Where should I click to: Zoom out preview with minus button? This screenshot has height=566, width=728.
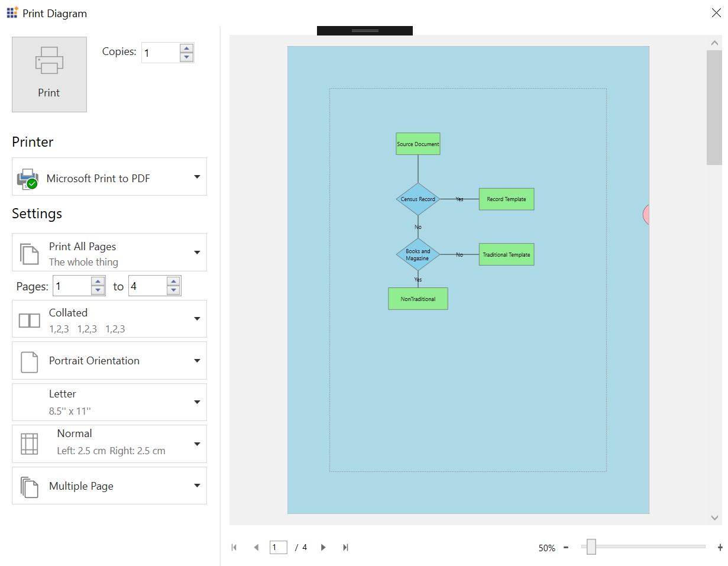point(566,547)
